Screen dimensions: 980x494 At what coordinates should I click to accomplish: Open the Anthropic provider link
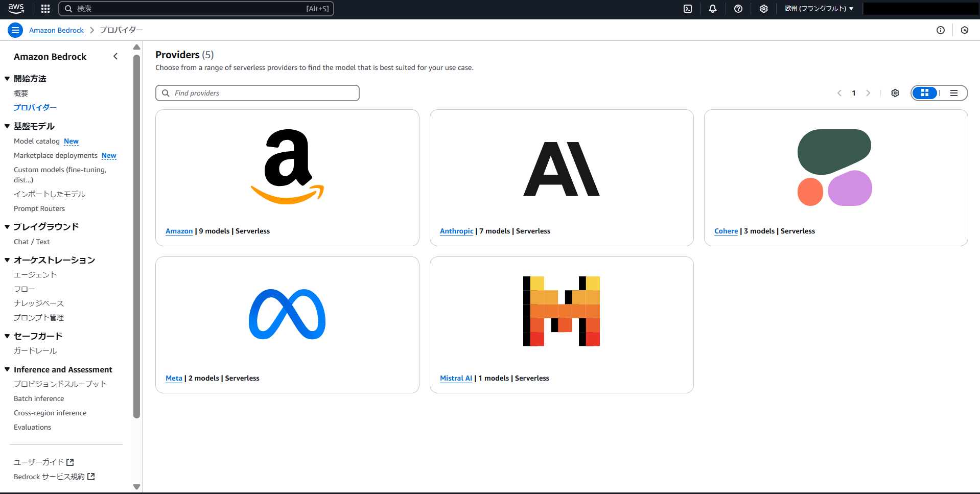457,231
